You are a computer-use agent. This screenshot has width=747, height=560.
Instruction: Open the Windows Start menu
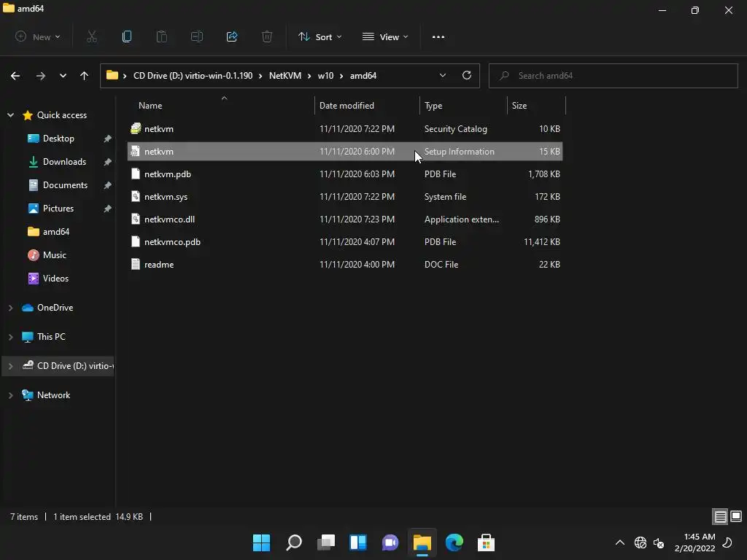262,542
